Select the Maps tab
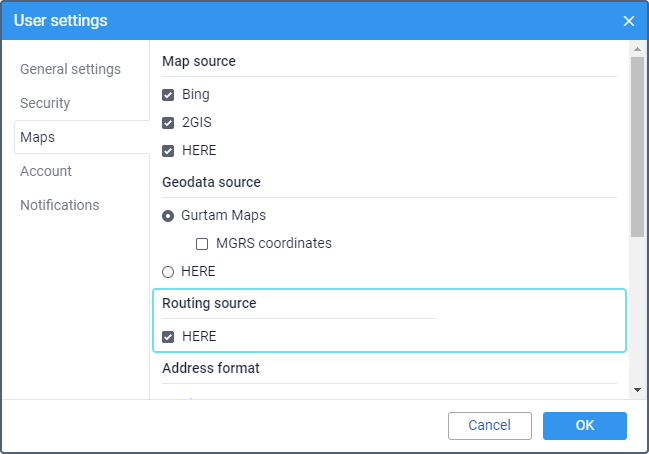The image size is (649, 454). coord(38,137)
